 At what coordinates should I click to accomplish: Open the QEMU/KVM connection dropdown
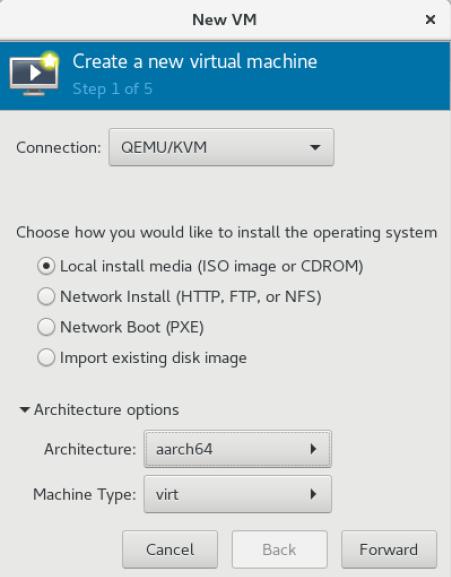coord(221,147)
